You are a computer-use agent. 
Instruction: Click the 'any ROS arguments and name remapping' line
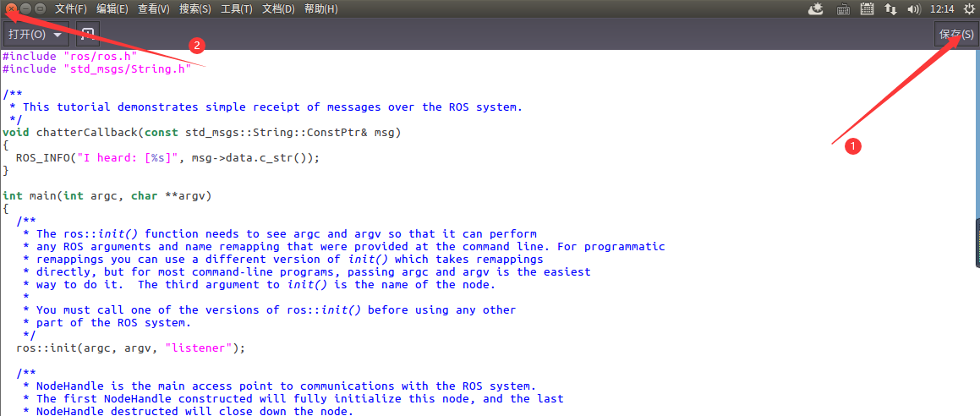tap(344, 247)
